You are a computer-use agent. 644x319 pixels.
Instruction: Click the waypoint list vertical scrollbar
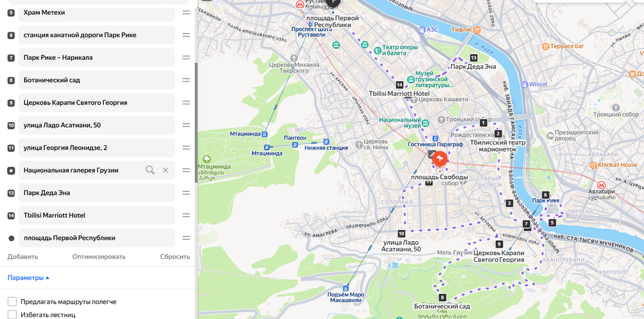195,97
